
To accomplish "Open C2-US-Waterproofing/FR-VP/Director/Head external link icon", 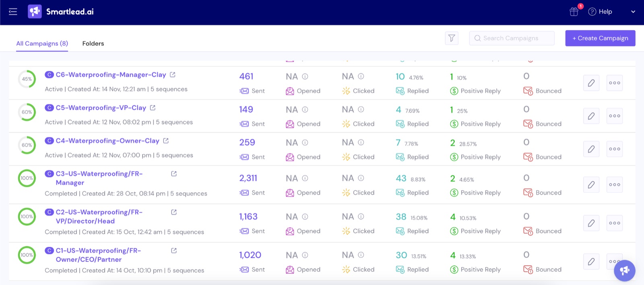I will [174, 212].
